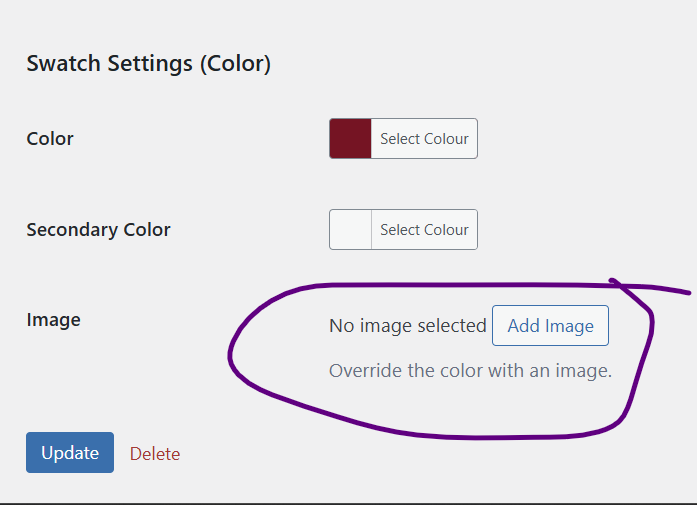The width and height of the screenshot is (697, 505).
Task: Save changes with the Update button
Action: [x=70, y=453]
